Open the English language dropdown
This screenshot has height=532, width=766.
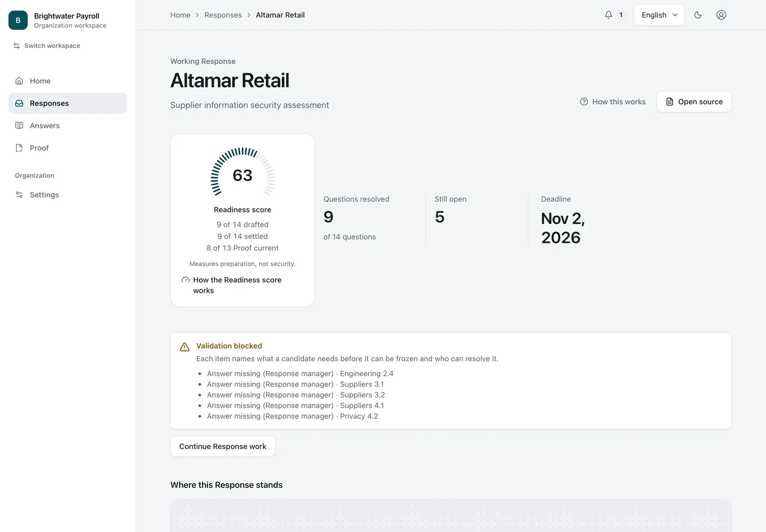point(659,15)
